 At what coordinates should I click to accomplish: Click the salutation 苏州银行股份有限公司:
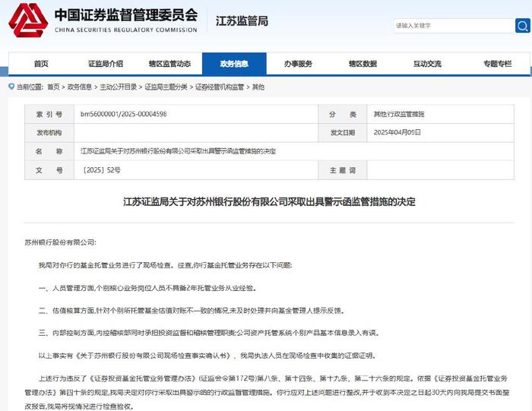(x=60, y=242)
